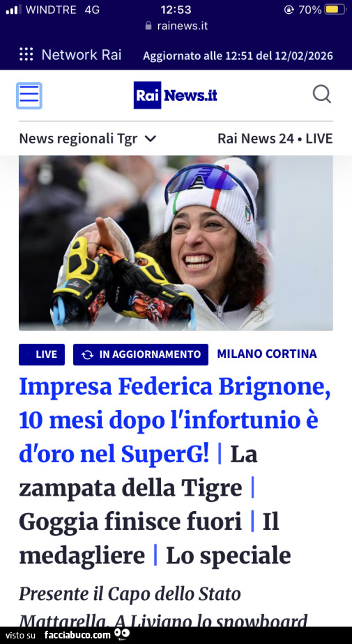This screenshot has height=644, width=352.
Task: Tap the In Aggiornamento button
Action: point(141,354)
